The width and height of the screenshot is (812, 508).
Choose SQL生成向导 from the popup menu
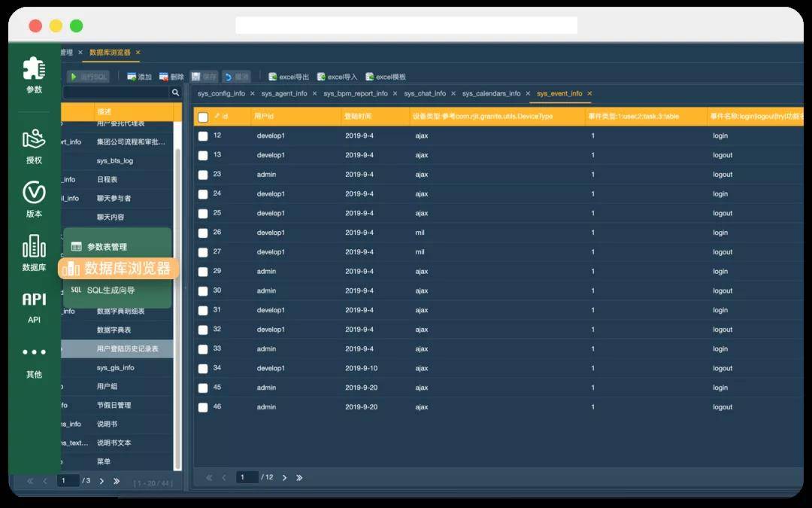click(111, 290)
